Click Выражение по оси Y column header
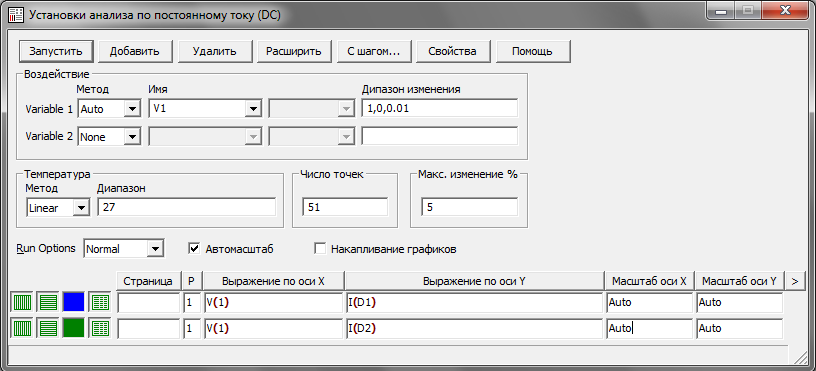The width and height of the screenshot is (816, 371). point(474,281)
